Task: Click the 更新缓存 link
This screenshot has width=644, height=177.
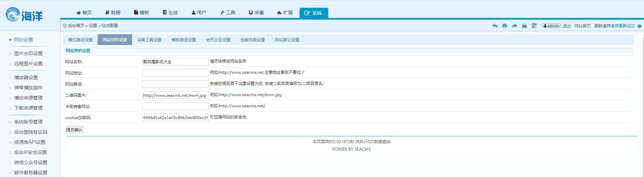Action: click(x=602, y=26)
